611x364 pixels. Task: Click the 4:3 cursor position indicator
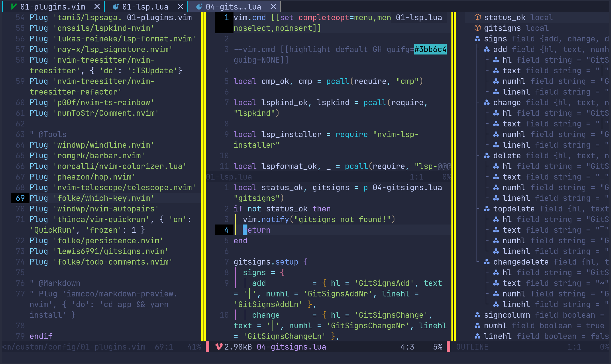click(x=407, y=347)
